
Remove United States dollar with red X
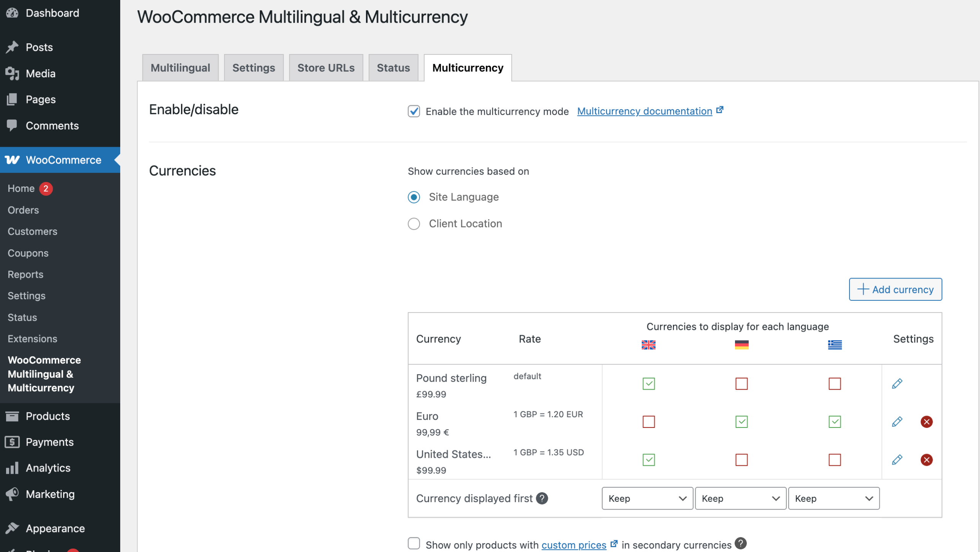pyautogui.click(x=926, y=459)
